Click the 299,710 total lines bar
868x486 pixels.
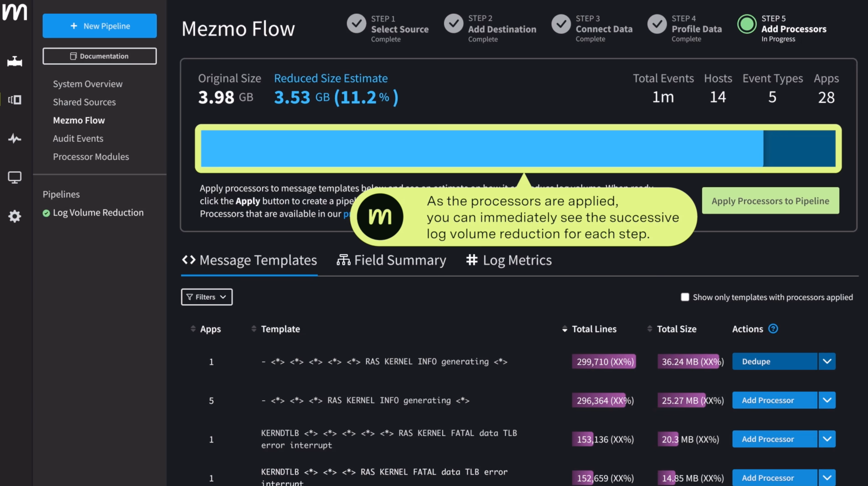pos(604,361)
